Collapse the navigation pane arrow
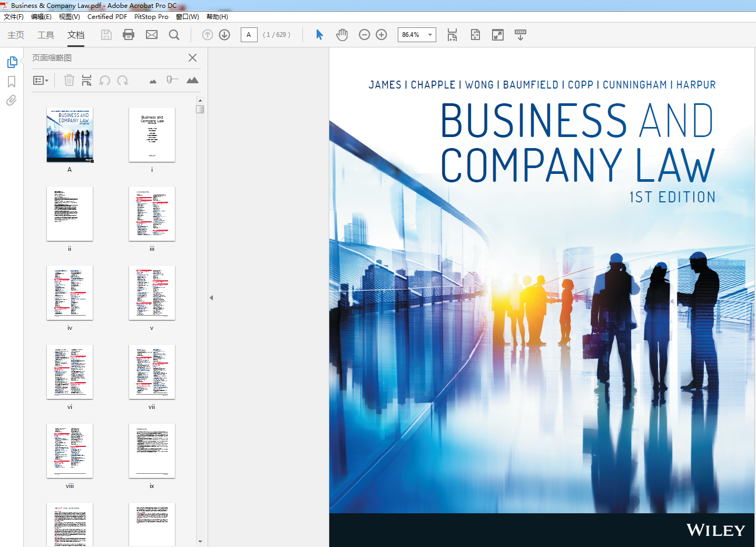The width and height of the screenshot is (756, 547). pos(211,298)
